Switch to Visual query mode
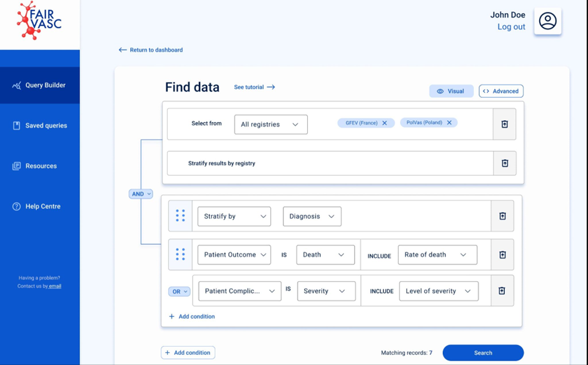 pos(451,91)
